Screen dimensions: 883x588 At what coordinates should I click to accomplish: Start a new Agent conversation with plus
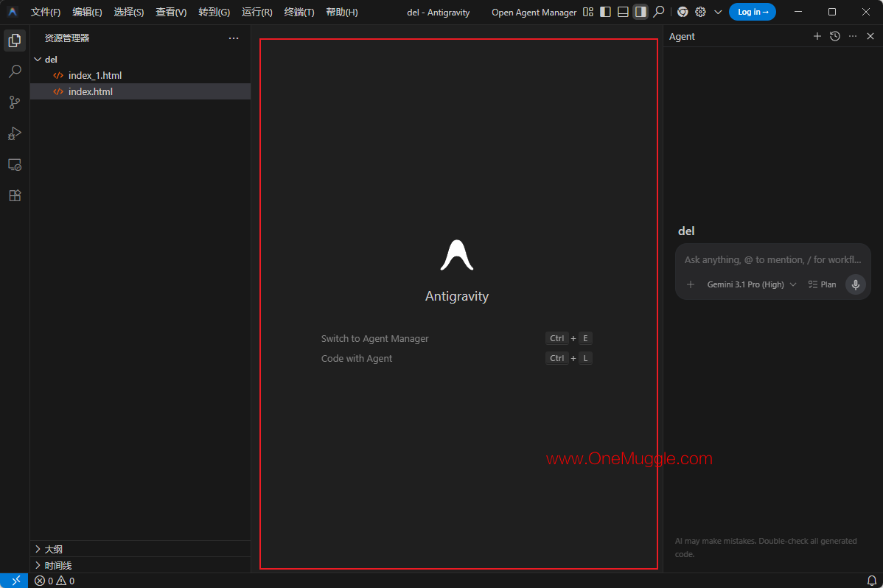[817, 36]
